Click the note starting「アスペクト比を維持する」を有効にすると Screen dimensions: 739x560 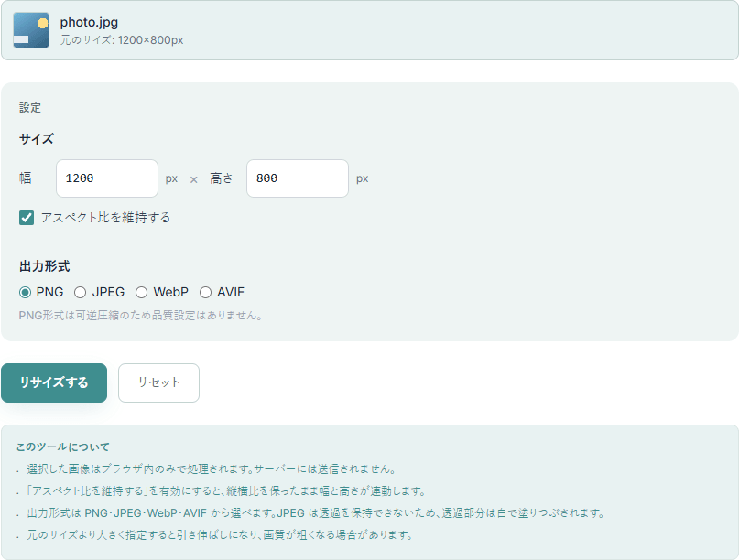click(226, 491)
